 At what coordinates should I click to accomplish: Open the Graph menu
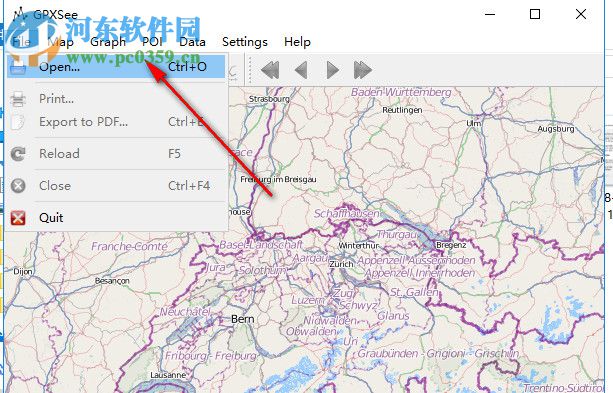108,42
